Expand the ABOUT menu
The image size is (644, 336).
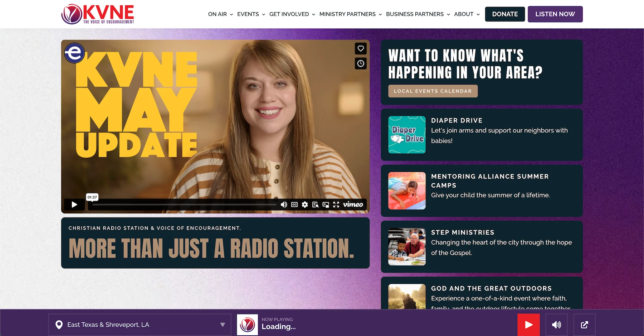[x=467, y=14]
